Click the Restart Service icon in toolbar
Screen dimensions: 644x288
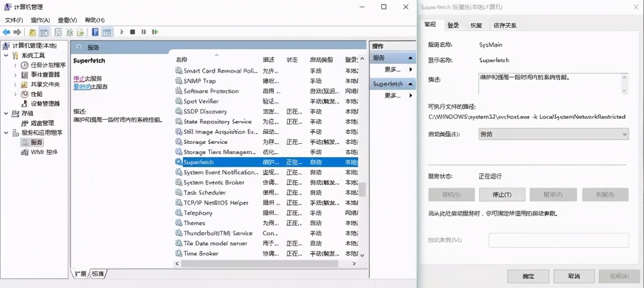[154, 32]
